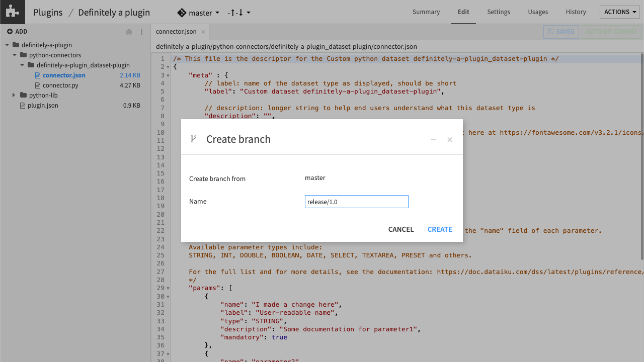Click the python-connectors folder icon
The image size is (644, 362).
tap(24, 55)
